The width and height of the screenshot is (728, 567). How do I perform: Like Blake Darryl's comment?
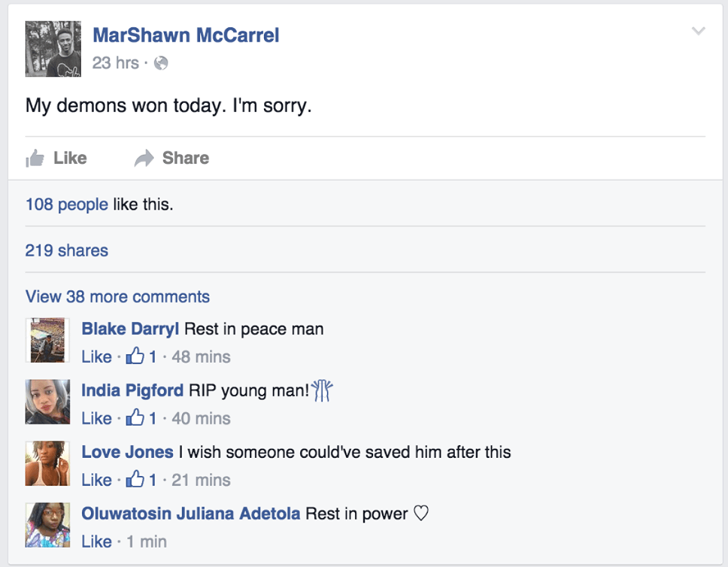click(96, 357)
